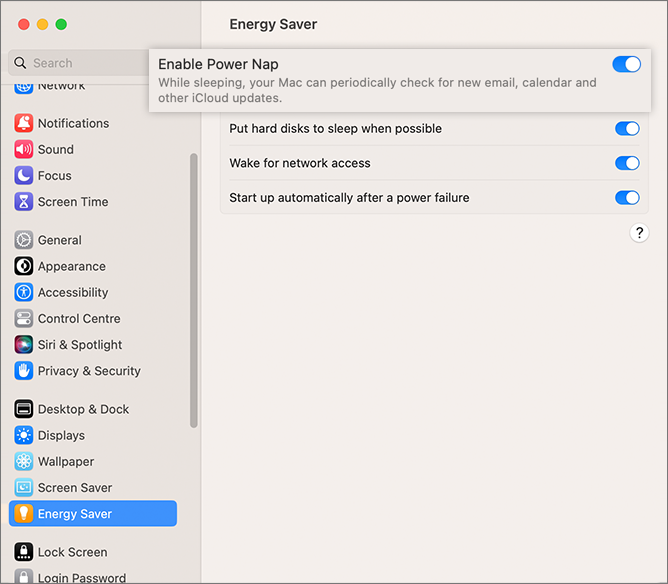Open Desktop & Dock settings

[x=83, y=409]
